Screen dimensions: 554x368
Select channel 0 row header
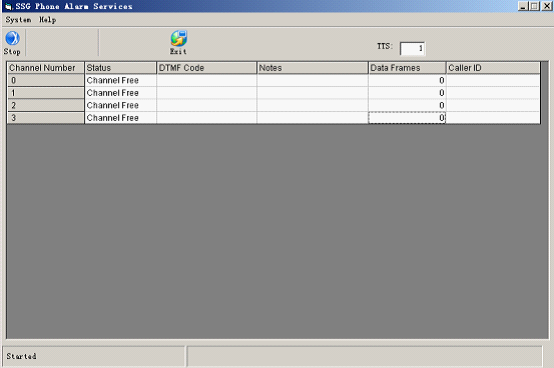pos(46,81)
